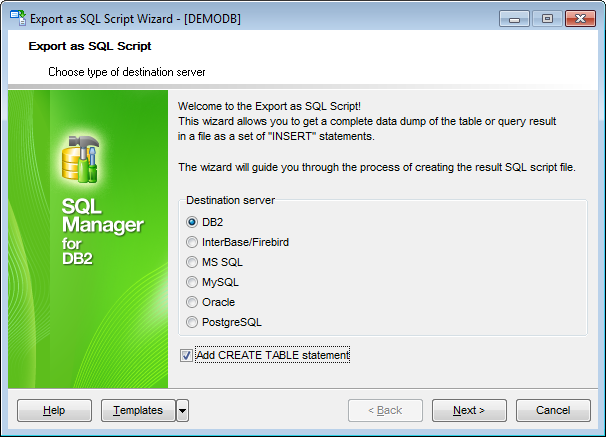Screen dimensions: 606x437
Task: Click the Add CREATE TABLE statement label
Action: (x=272, y=355)
